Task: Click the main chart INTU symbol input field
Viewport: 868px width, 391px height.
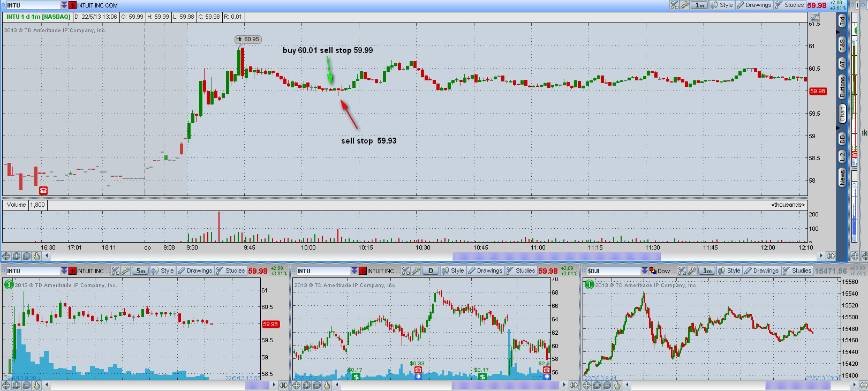Action: pyautogui.click(x=33, y=5)
